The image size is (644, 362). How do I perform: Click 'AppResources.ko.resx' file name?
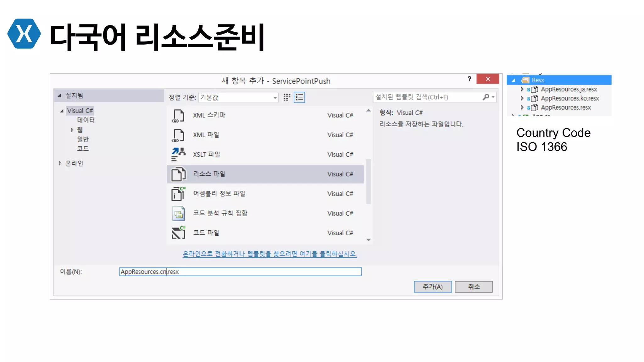pos(570,99)
